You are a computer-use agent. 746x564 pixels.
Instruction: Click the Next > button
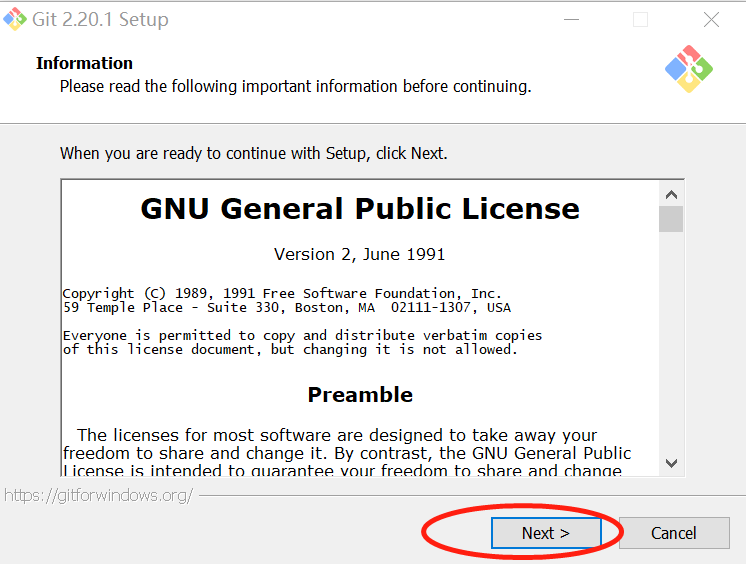pos(546,533)
